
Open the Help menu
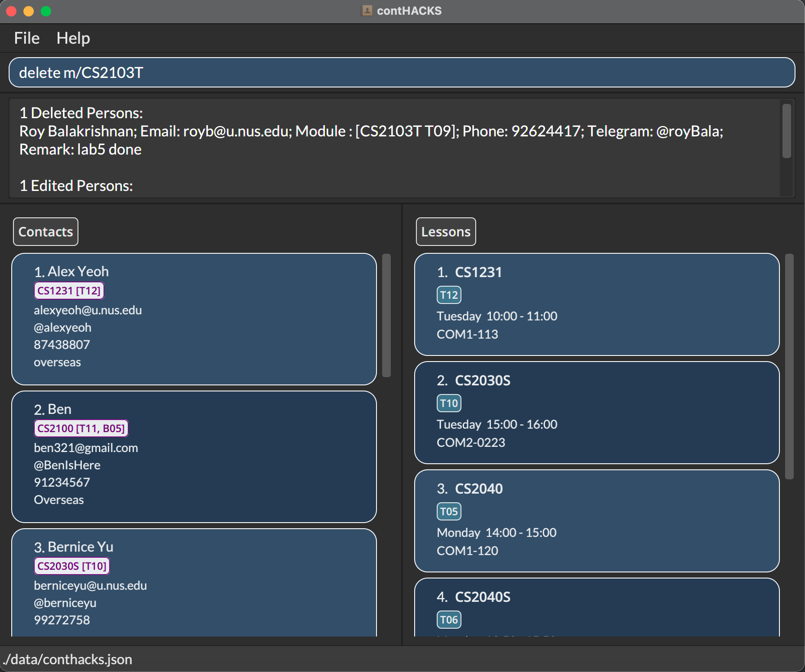coord(73,38)
